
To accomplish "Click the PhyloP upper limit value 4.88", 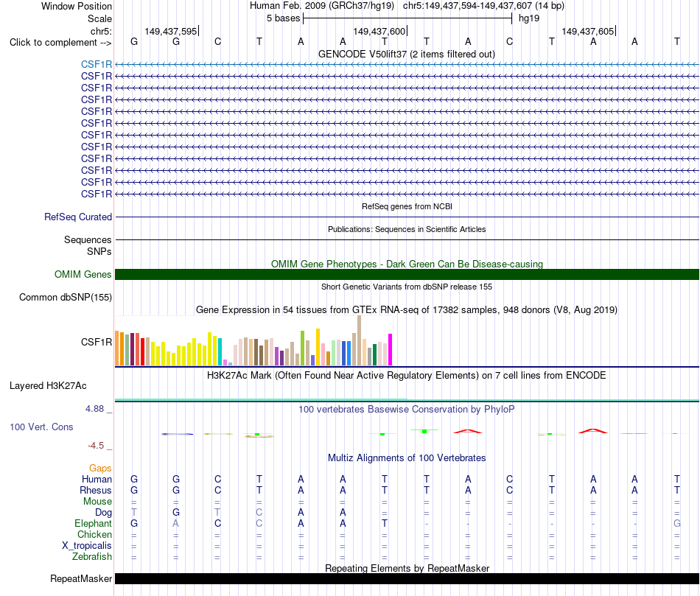I will coord(94,409).
